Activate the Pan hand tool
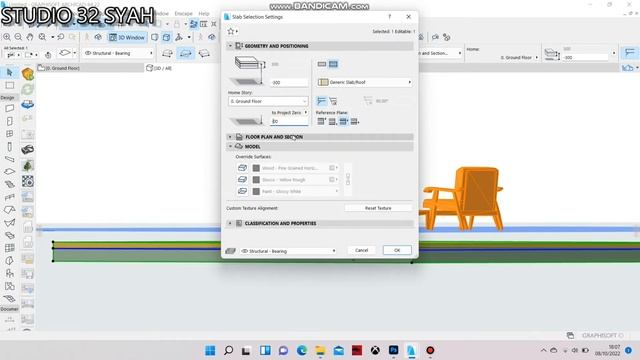Image resolution: width=640 pixels, height=360 pixels. point(30,37)
